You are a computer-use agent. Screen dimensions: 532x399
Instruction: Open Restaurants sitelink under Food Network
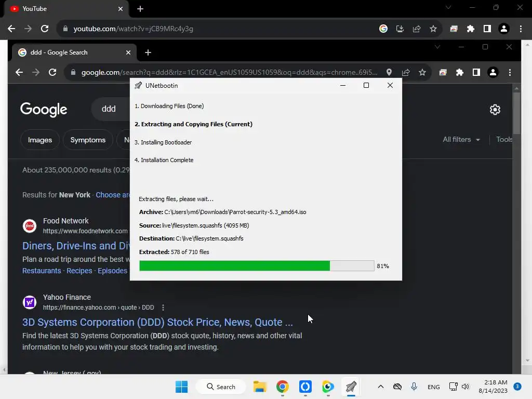coord(42,271)
